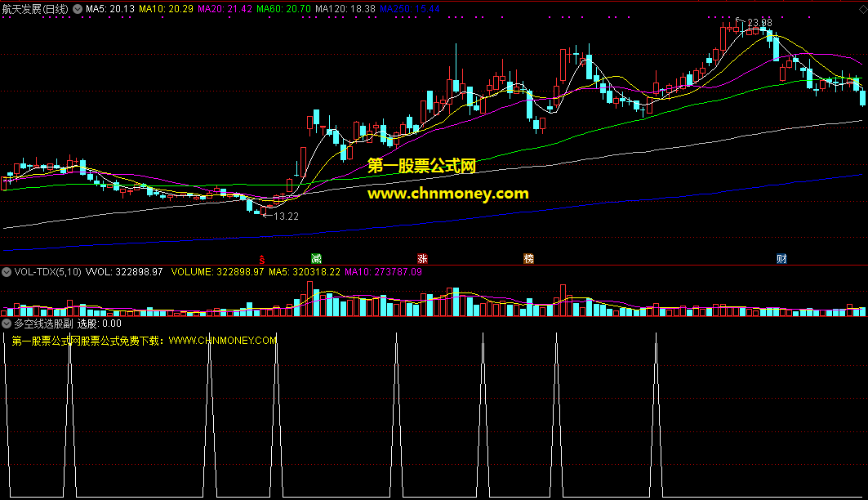
Task: Click the VVOL: 322898.97 value
Action: (125, 272)
